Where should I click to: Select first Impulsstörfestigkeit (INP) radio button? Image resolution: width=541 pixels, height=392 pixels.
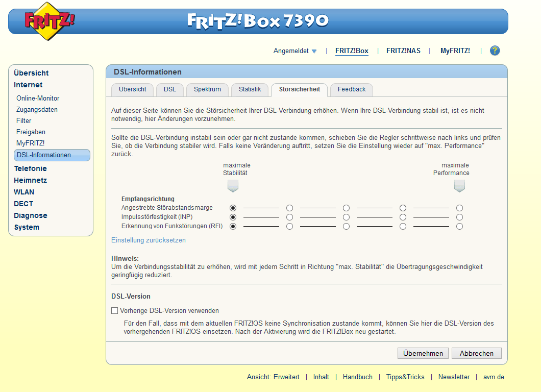[x=233, y=217]
